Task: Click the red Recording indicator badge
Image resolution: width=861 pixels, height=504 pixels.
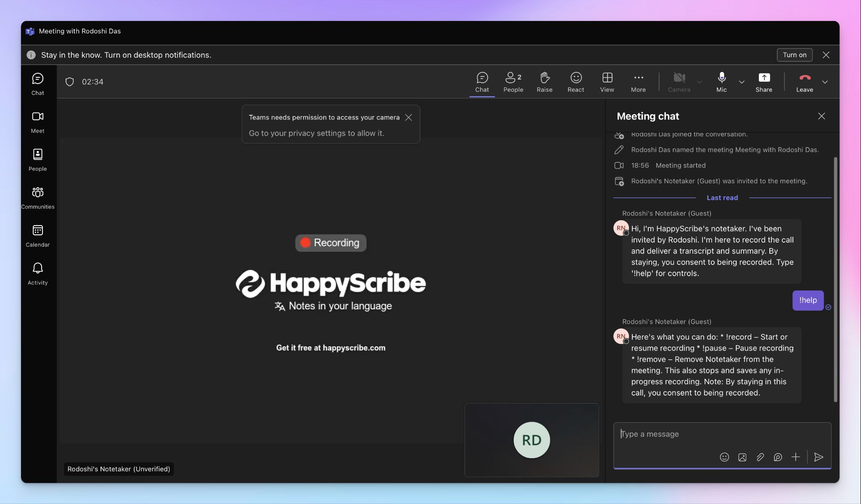Action: tap(330, 243)
